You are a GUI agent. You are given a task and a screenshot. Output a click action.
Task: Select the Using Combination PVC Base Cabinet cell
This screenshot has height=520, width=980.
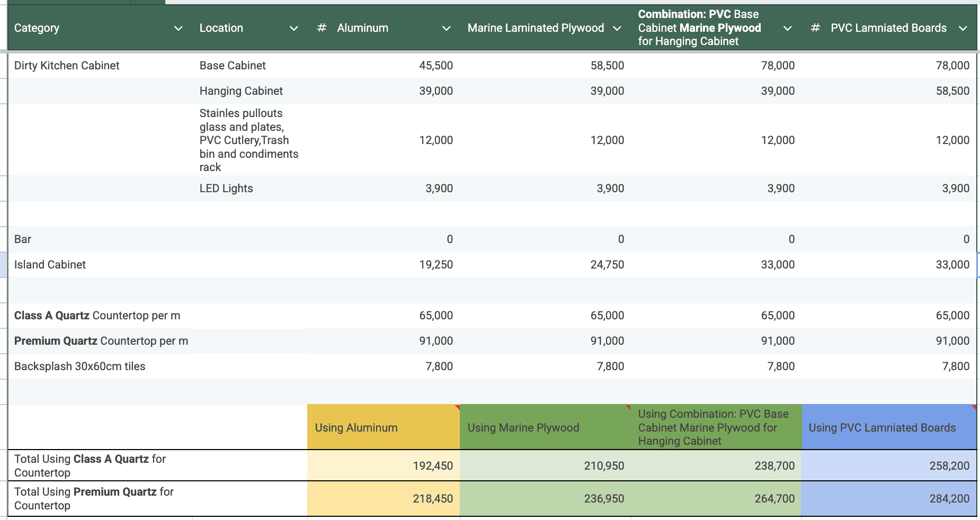click(716, 427)
